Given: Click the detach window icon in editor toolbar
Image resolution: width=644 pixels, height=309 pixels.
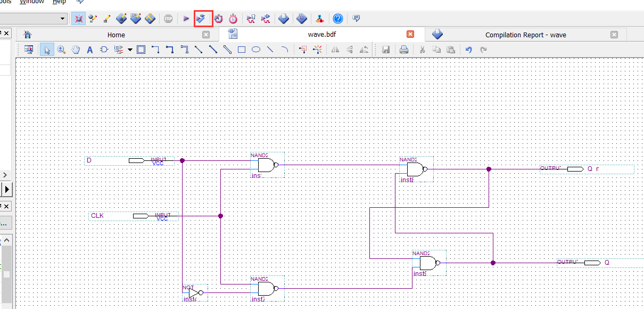Looking at the screenshot, I should 29,50.
